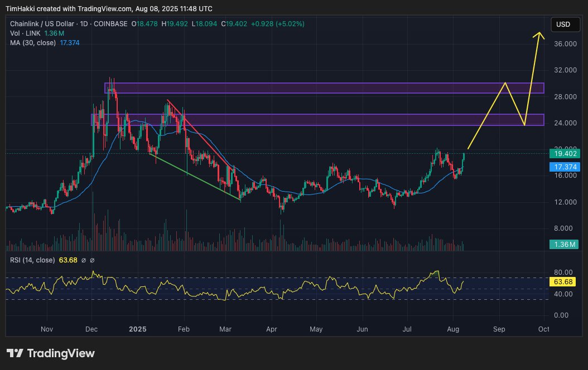Image resolution: width=588 pixels, height=370 pixels.
Task: Open the USD unit selector in the top-right corner
Action: point(564,24)
